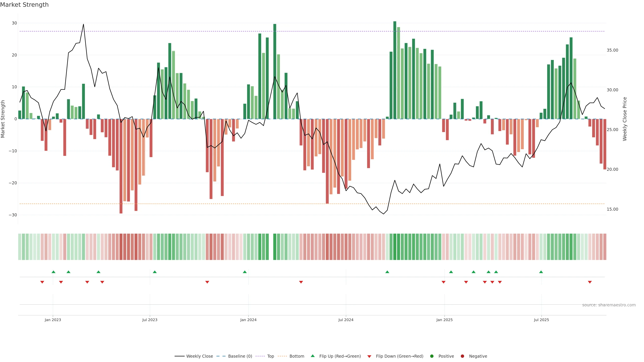Click the 30 tick on the left axis
This screenshot has width=644, height=362.
point(14,23)
